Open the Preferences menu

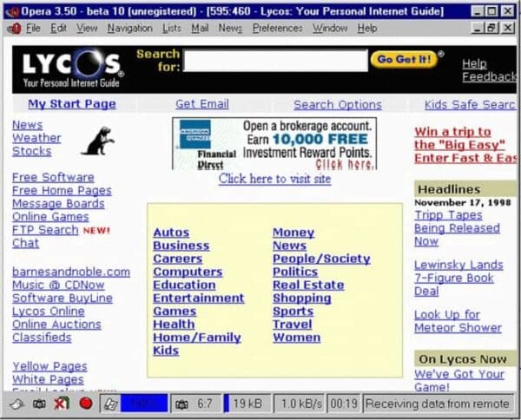[x=277, y=28]
